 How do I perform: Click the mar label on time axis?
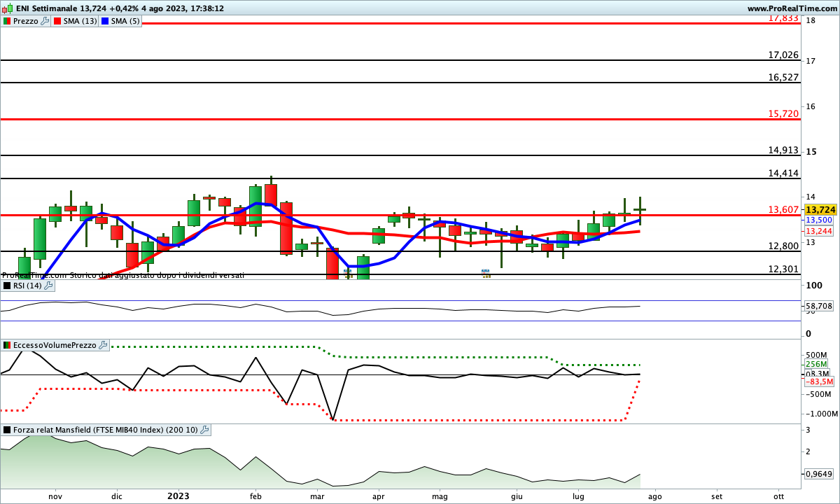(317, 496)
